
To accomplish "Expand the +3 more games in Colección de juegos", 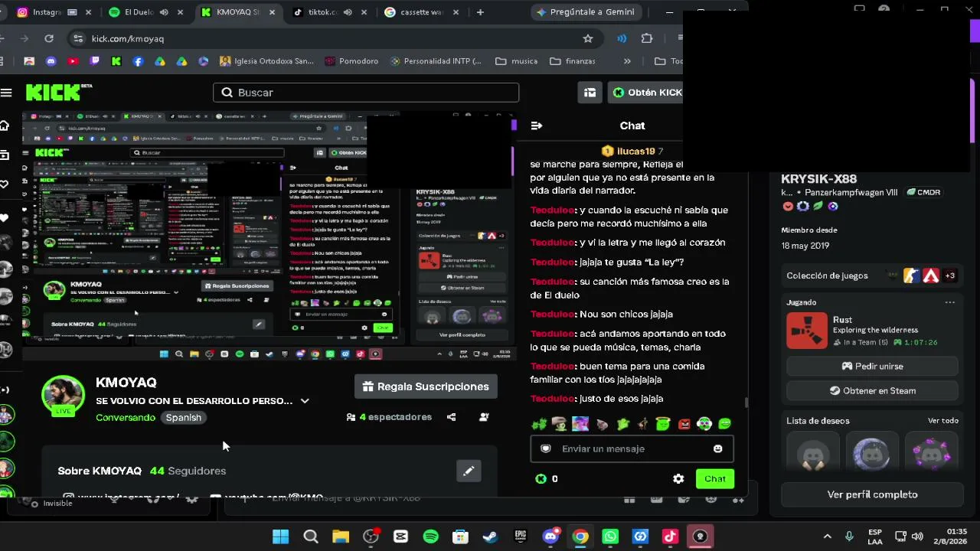I will 950,275.
